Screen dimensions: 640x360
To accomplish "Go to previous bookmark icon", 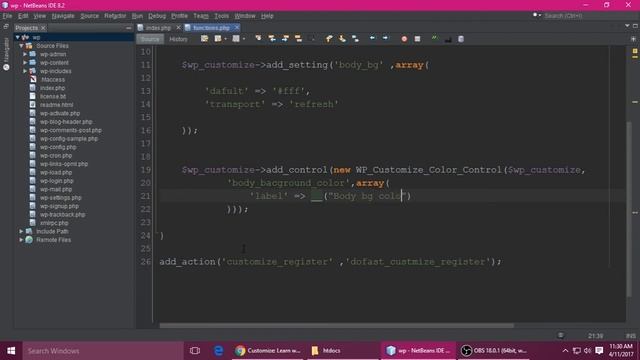I will tap(329, 39).
